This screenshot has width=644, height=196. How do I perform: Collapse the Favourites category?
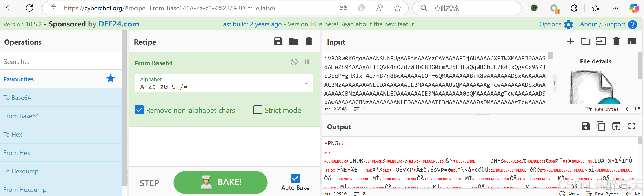(x=61, y=79)
